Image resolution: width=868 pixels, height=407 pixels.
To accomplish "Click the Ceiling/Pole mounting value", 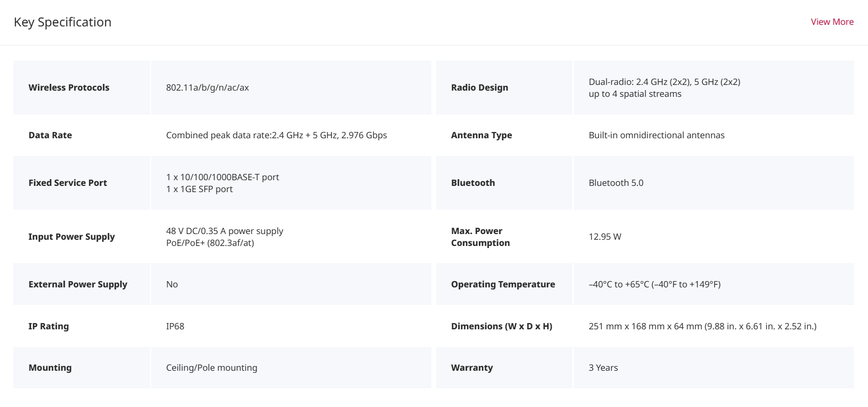I will click(x=211, y=368).
